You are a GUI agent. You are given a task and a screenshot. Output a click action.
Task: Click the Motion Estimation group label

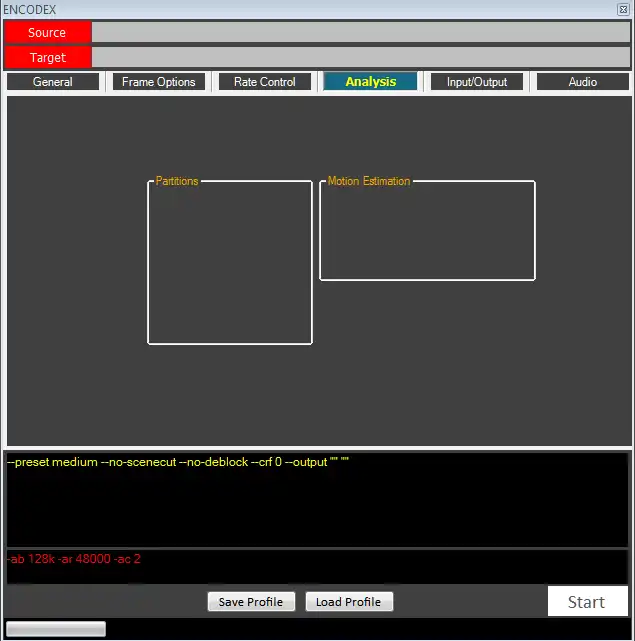click(369, 181)
